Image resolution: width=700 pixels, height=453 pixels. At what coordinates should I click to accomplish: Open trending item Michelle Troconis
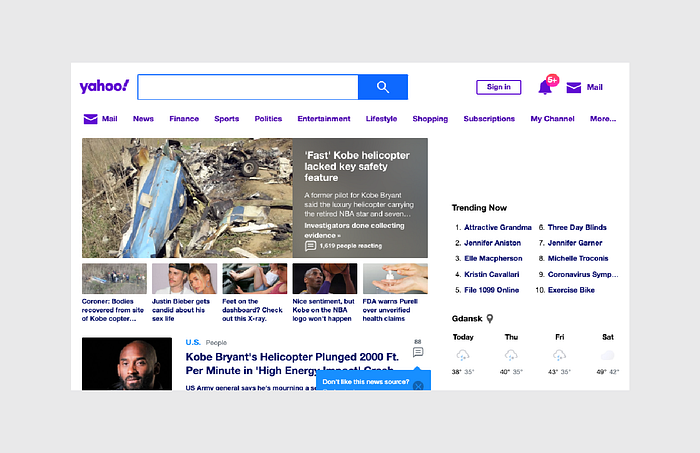578,258
